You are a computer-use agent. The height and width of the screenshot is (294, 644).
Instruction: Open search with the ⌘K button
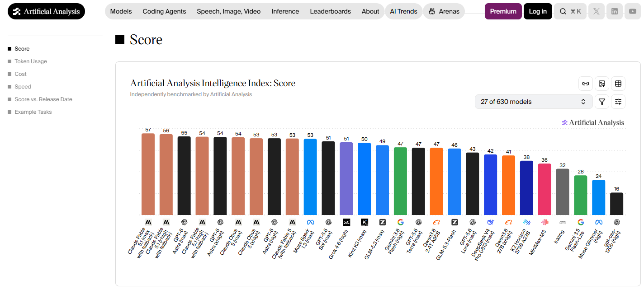[x=570, y=11]
